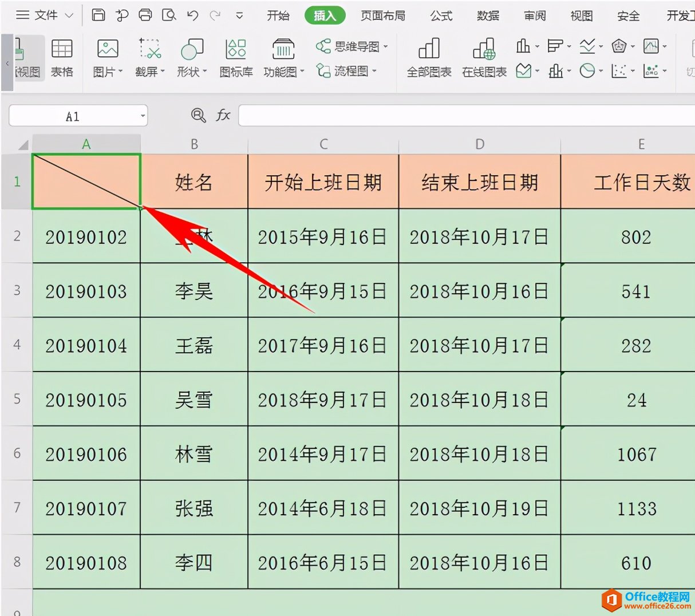Screen dimensions: 695x616
Task: Click the Undo arrow icon
Action: click(193, 15)
